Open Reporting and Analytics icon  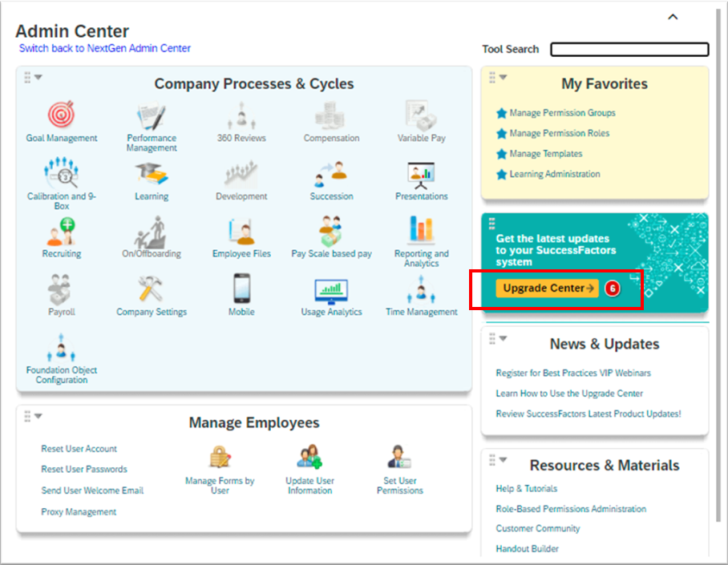point(421,229)
